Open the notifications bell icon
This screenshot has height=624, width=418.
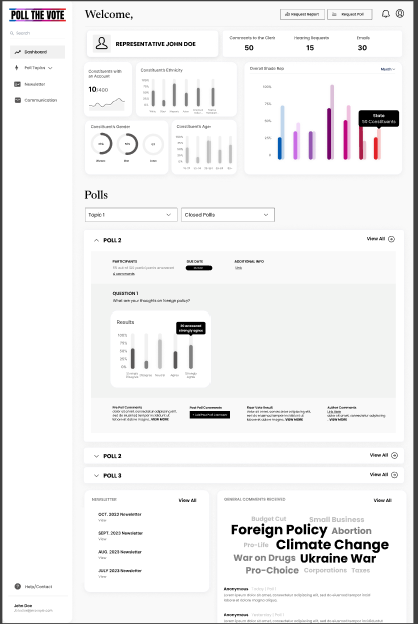pyautogui.click(x=385, y=14)
